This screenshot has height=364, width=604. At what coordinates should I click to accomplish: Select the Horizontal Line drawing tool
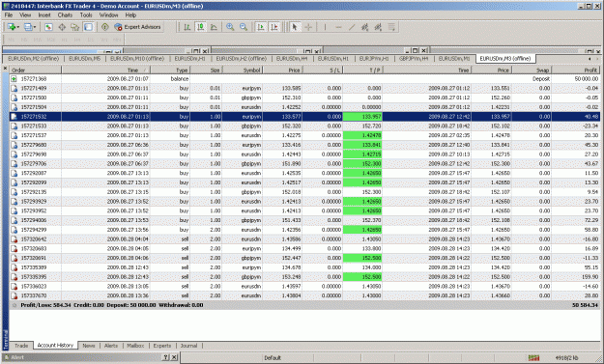338,27
